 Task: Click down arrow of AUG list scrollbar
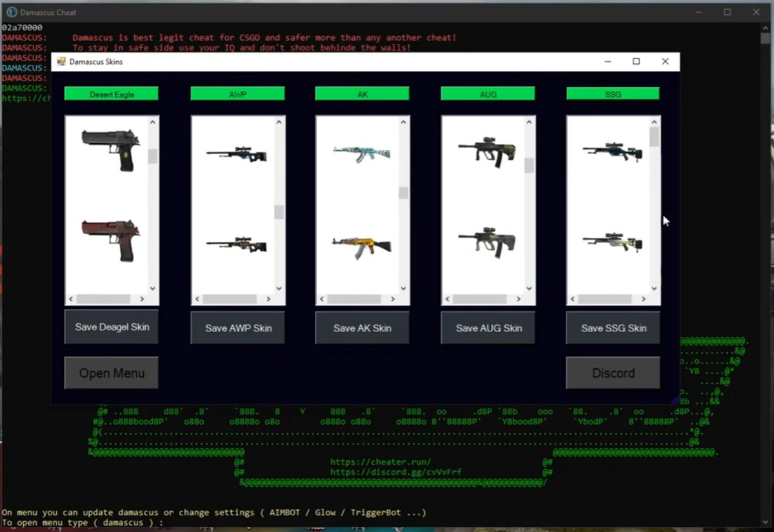[x=529, y=288]
